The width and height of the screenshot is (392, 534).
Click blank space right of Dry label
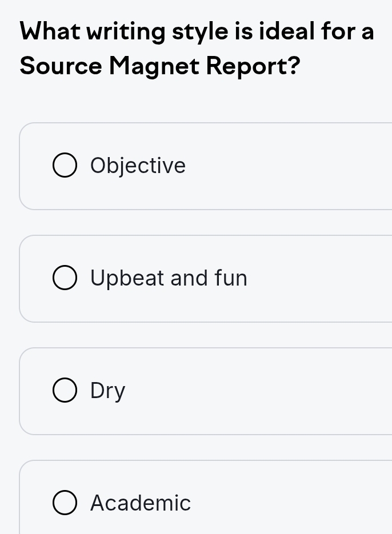(x=257, y=391)
